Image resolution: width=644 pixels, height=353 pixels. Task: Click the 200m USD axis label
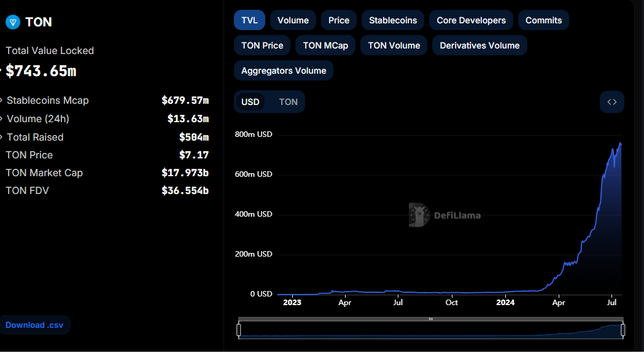pyautogui.click(x=254, y=254)
